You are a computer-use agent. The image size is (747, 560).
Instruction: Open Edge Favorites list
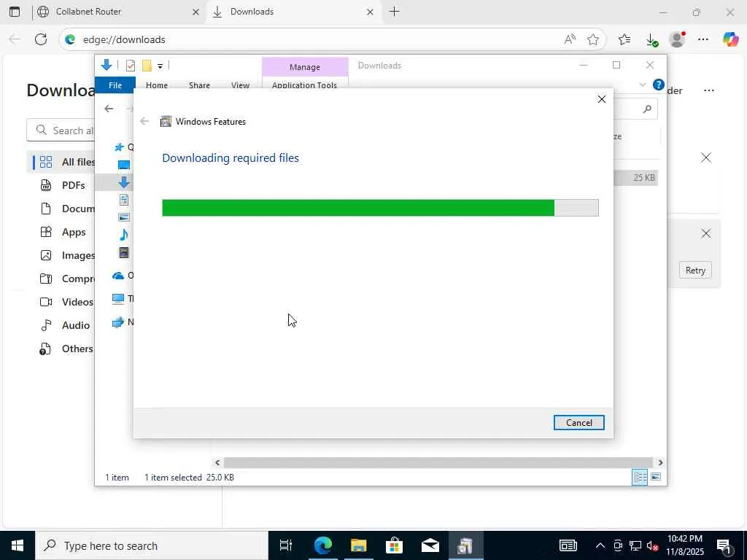tap(624, 39)
